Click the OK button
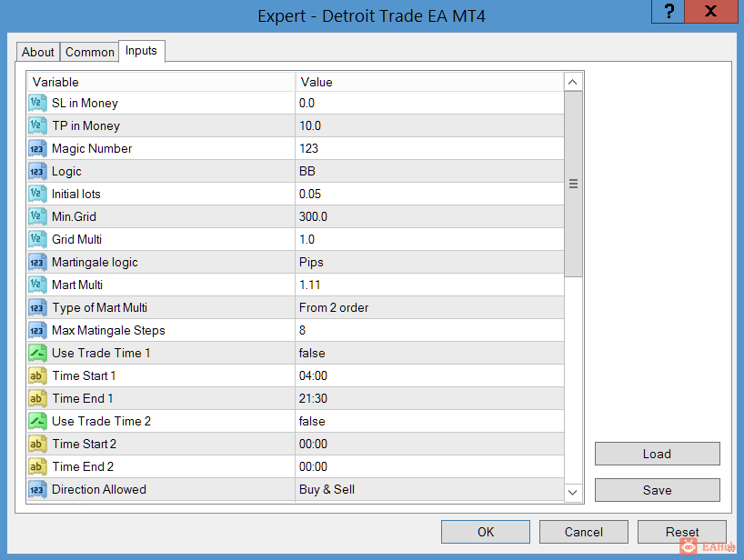 [x=486, y=532]
